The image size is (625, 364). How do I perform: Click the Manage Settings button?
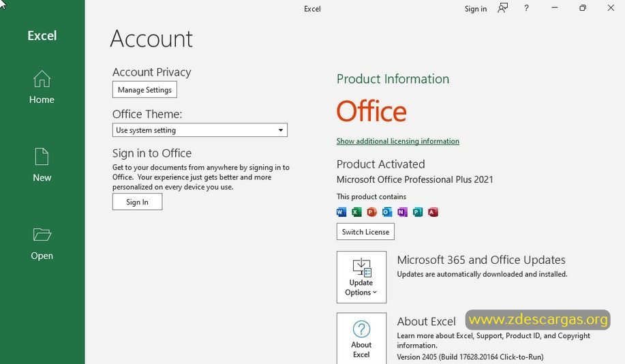(144, 90)
